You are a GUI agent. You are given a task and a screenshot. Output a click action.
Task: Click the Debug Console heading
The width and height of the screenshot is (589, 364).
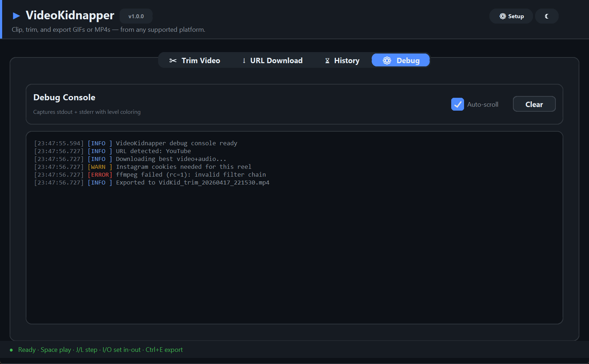click(64, 97)
